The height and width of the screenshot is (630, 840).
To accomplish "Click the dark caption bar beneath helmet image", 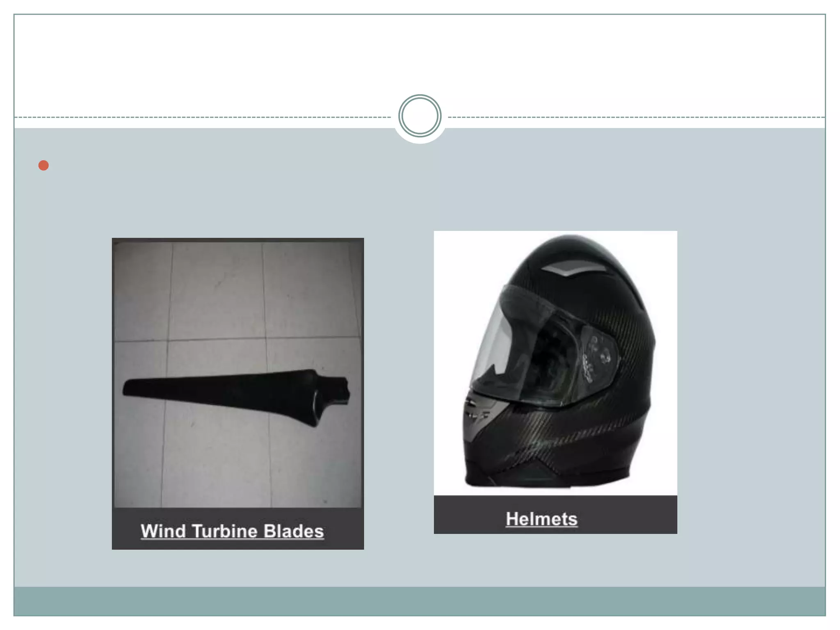I will [x=555, y=515].
